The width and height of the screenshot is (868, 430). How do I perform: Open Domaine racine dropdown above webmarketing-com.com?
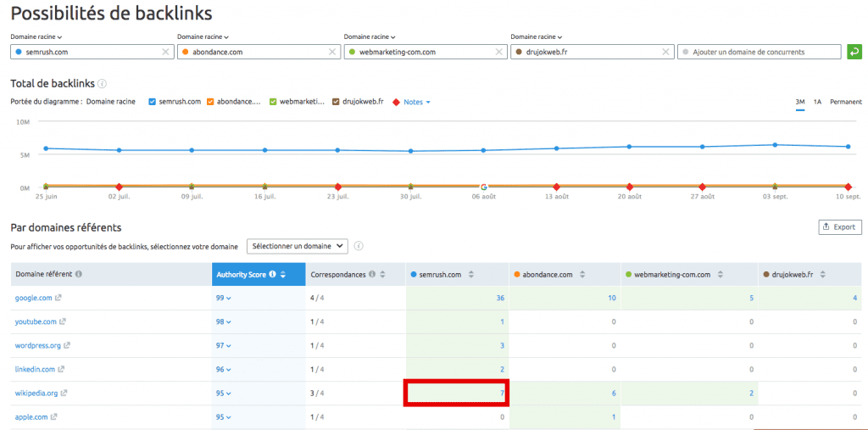pyautogui.click(x=370, y=37)
